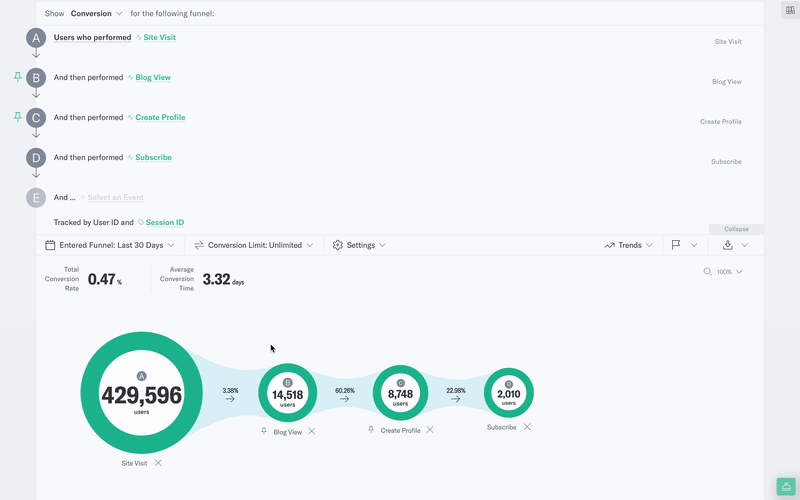Toggle pin on step B row
Screen dimensions: 800x500
pyautogui.click(x=17, y=77)
